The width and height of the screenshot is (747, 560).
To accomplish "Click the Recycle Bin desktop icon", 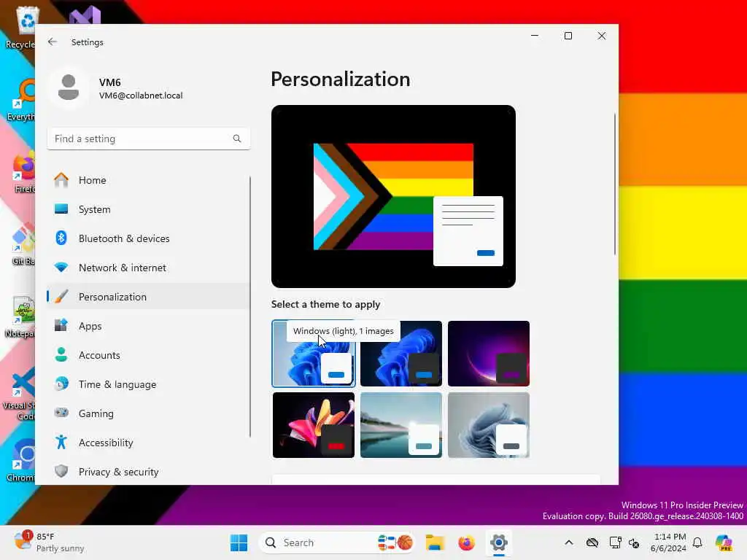I will coord(20,27).
